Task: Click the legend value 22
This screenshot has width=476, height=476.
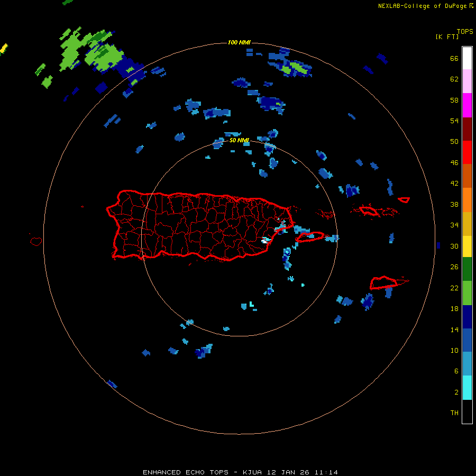Action: point(454,288)
